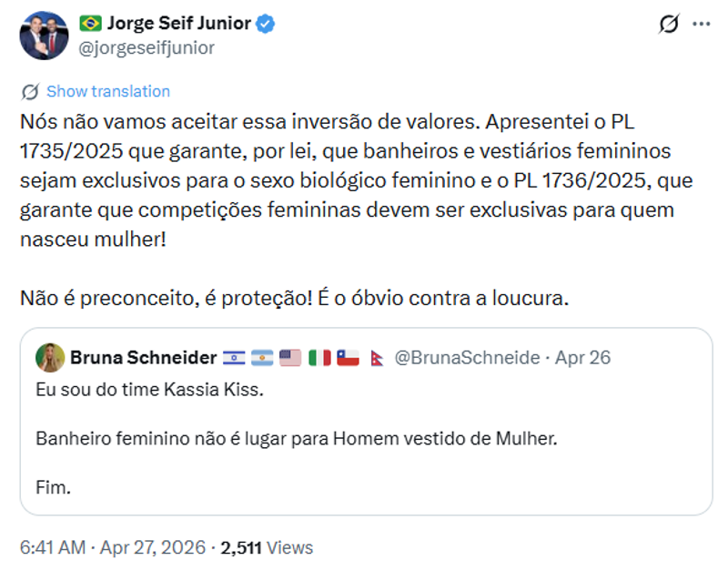Click Bruna Schneider's avatar

click(49, 357)
